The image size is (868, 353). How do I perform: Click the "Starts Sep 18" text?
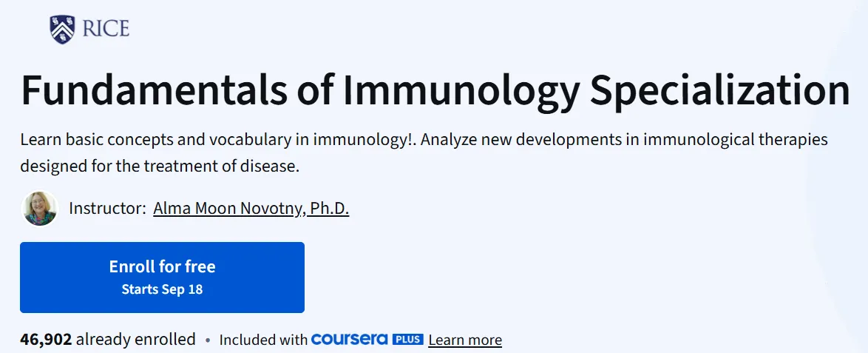click(x=162, y=289)
